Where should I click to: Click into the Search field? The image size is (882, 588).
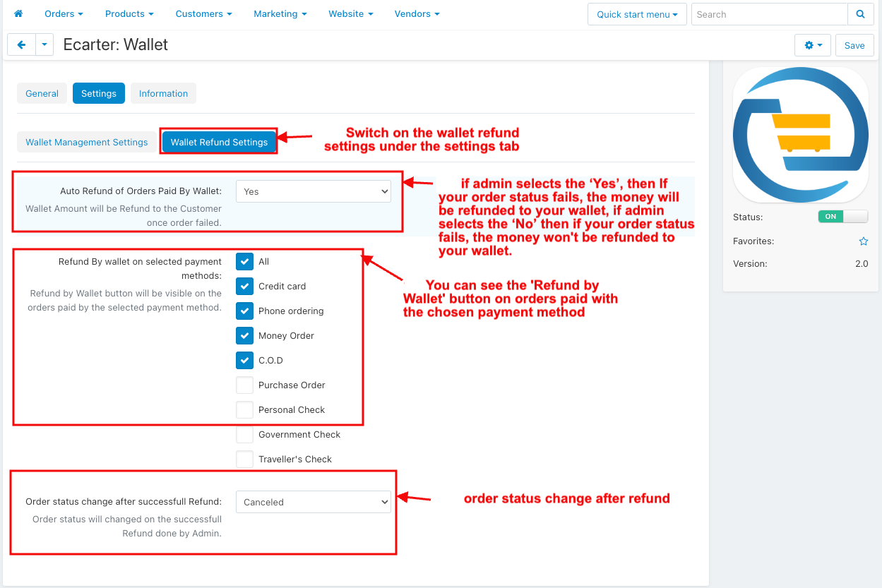click(x=769, y=14)
